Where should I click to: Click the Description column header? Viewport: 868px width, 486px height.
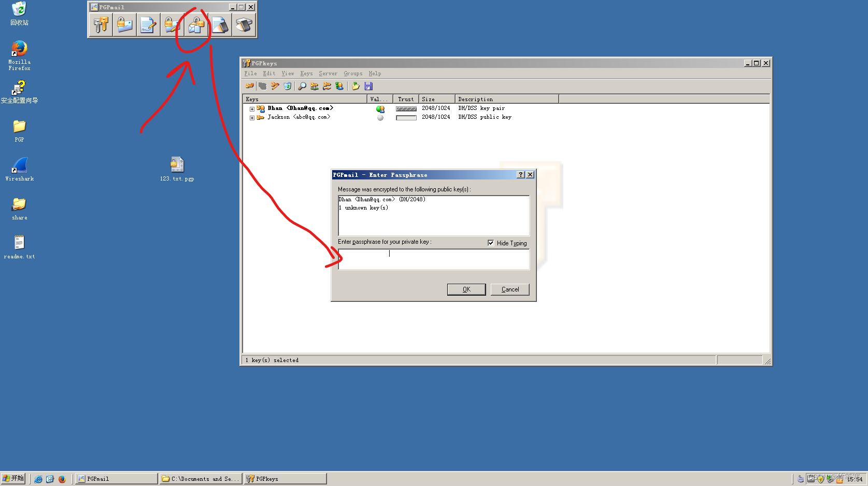pyautogui.click(x=507, y=99)
